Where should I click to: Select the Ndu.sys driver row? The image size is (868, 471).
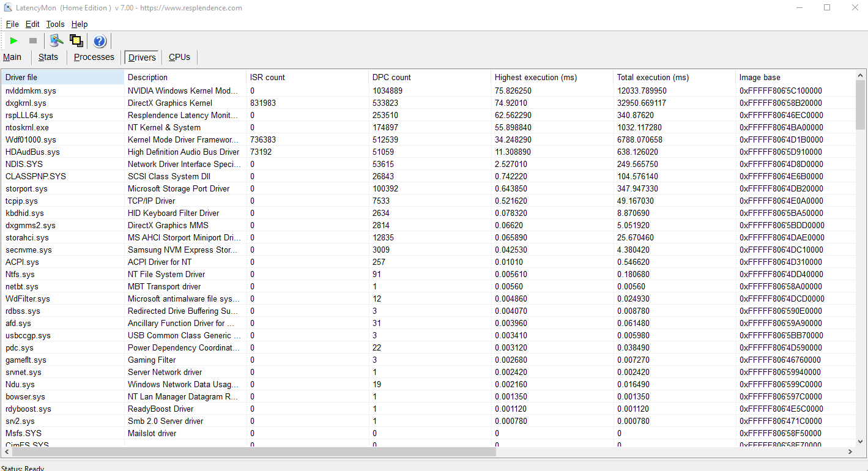pyautogui.click(x=429, y=384)
